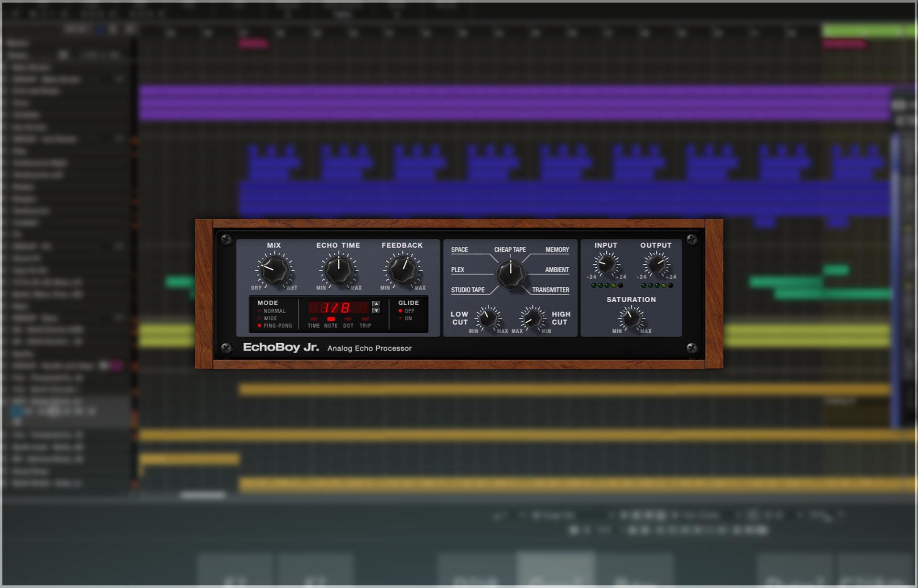918x588 pixels.
Task: Switch time display to TIME mode
Action: [x=314, y=323]
